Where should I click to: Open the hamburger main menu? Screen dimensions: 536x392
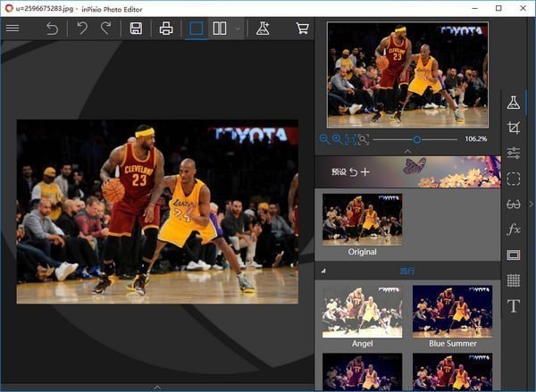click(x=13, y=28)
